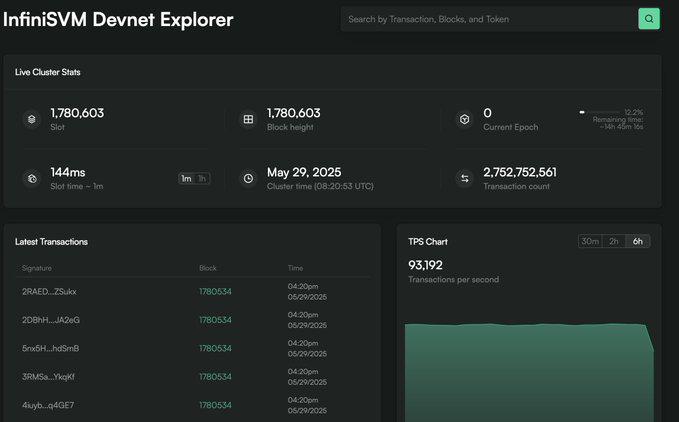Open block 1780534 in 4iuyb...q4GE7 row

pyautogui.click(x=215, y=405)
